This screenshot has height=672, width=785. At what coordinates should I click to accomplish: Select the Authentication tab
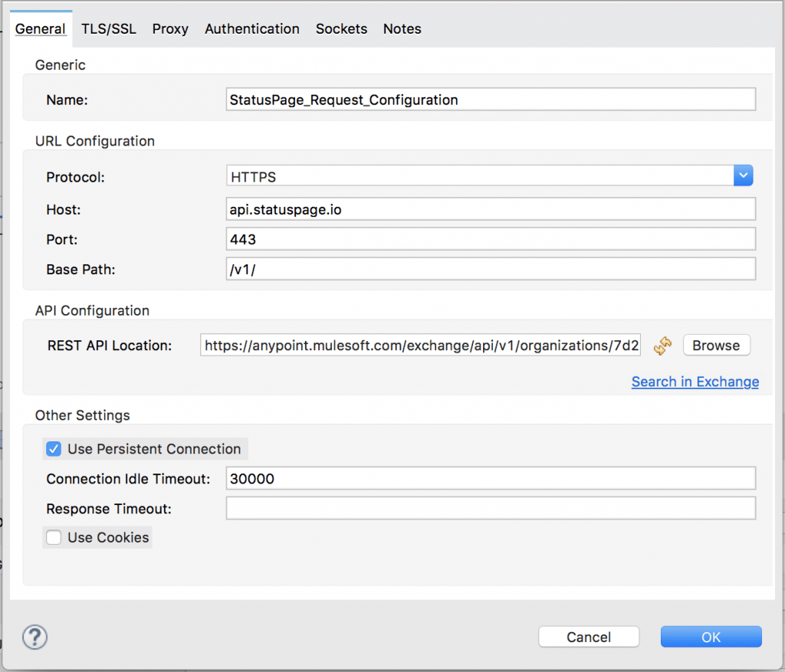251,29
